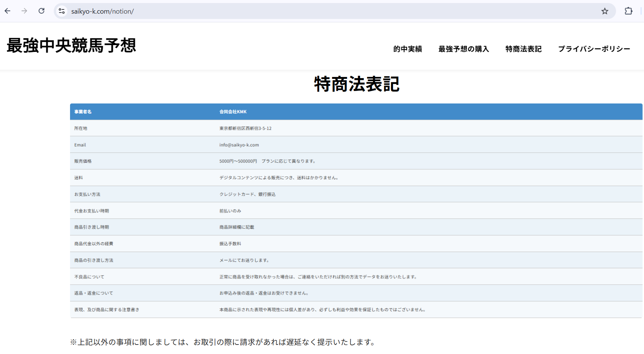644x354 pixels.
Task: Open site information icon in address bar
Action: [x=62, y=11]
